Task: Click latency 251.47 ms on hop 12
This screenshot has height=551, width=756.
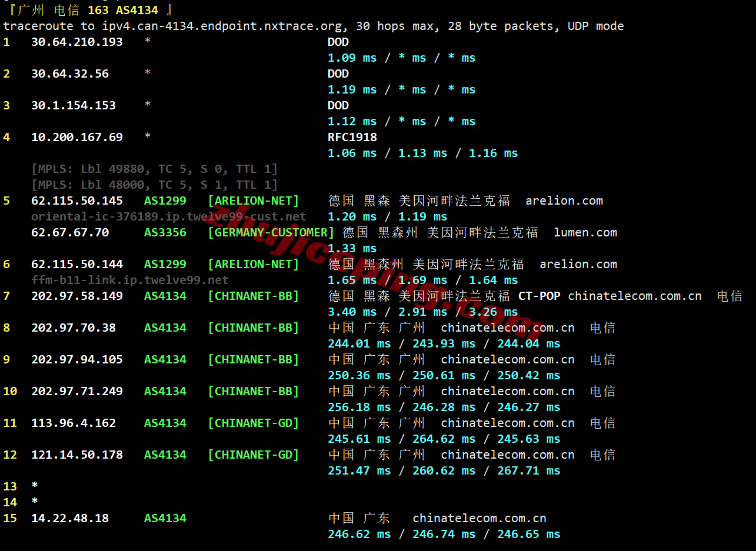Action: click(359, 470)
